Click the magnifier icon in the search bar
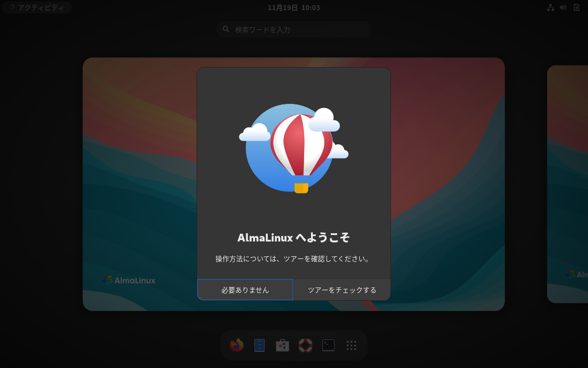Viewport: 588px width, 368px height. [x=226, y=29]
